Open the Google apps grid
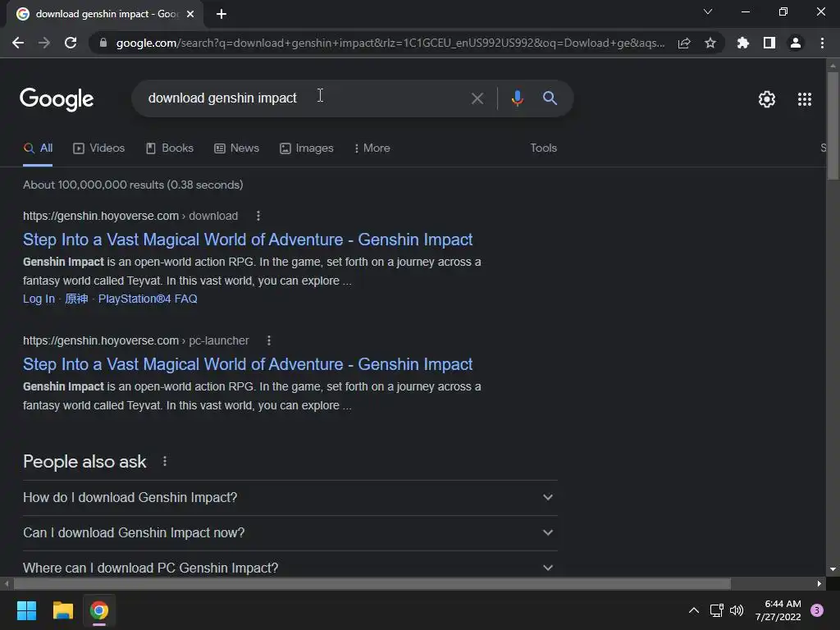Image resolution: width=840 pixels, height=630 pixels. (x=805, y=99)
